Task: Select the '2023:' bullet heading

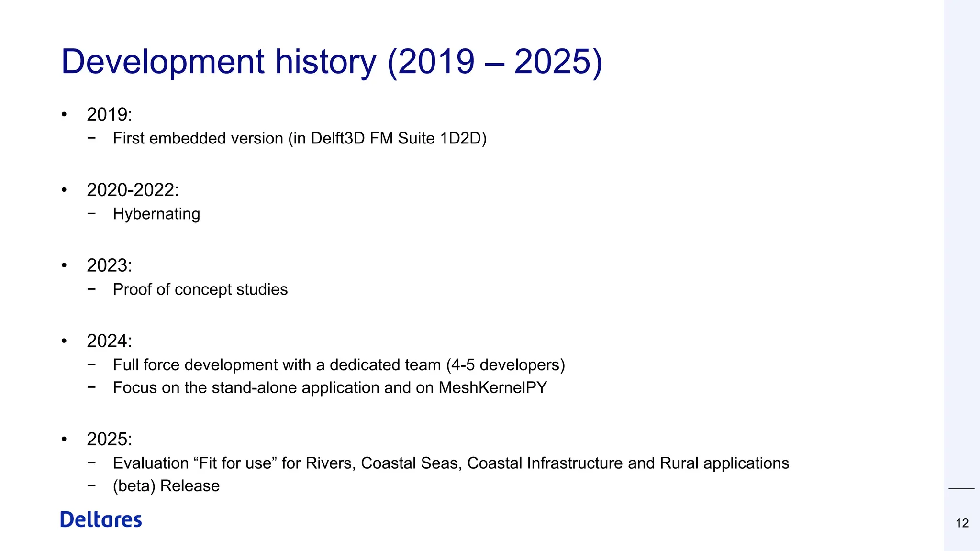Action: pyautogui.click(x=110, y=265)
